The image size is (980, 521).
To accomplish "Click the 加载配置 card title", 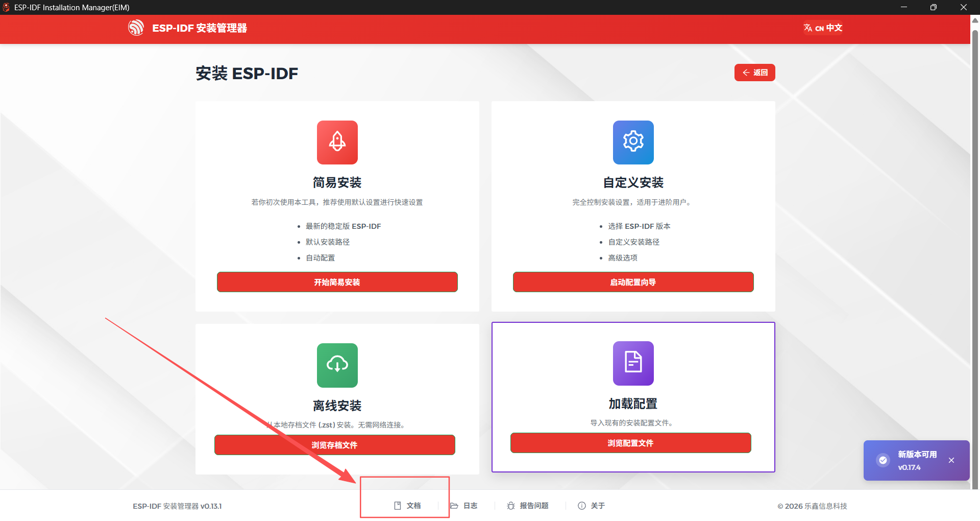I will pyautogui.click(x=633, y=404).
